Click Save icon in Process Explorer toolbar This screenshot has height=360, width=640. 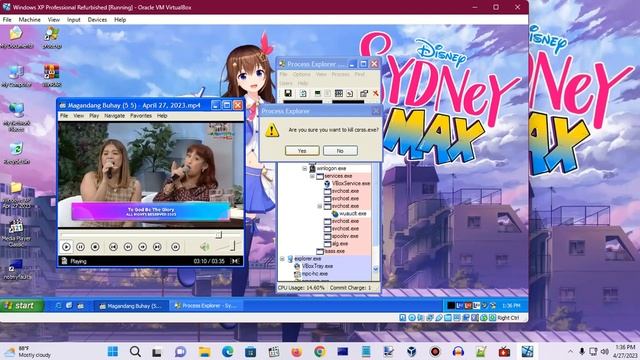point(288,93)
